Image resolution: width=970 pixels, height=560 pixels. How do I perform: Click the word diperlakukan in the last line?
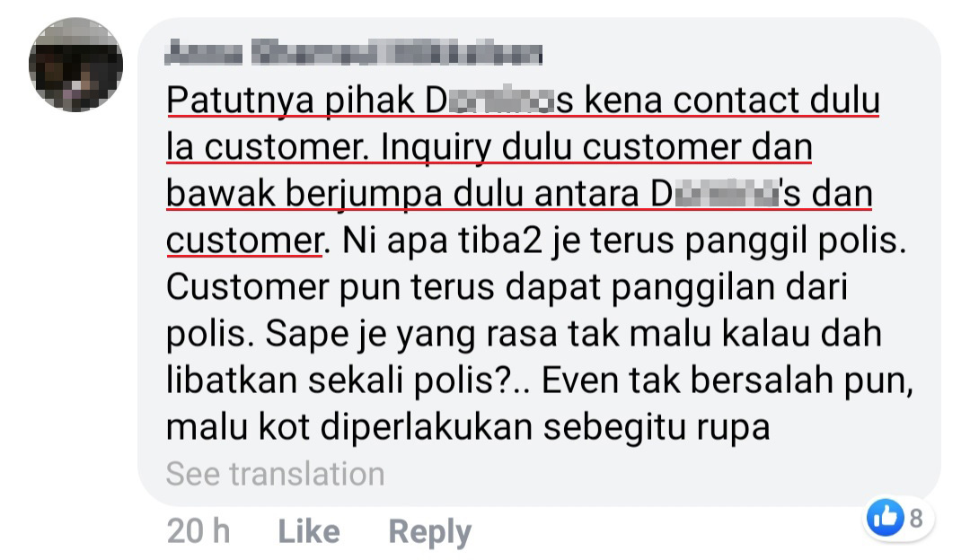pyautogui.click(x=427, y=428)
